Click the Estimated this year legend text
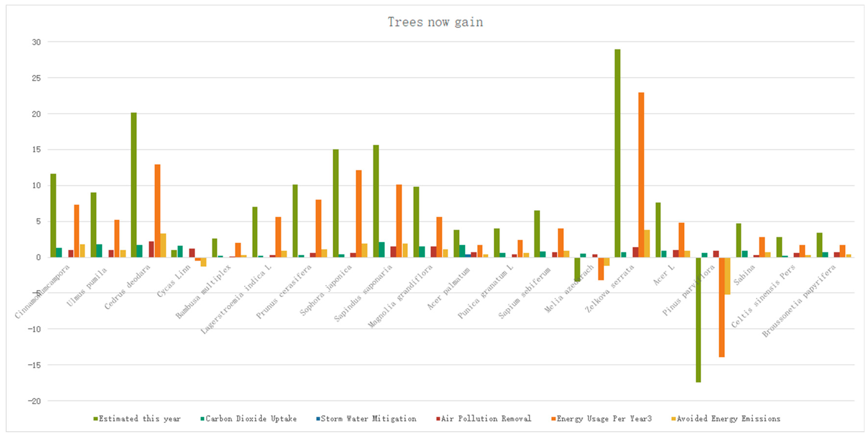Image resolution: width=868 pixels, height=437 pixels. (x=140, y=419)
